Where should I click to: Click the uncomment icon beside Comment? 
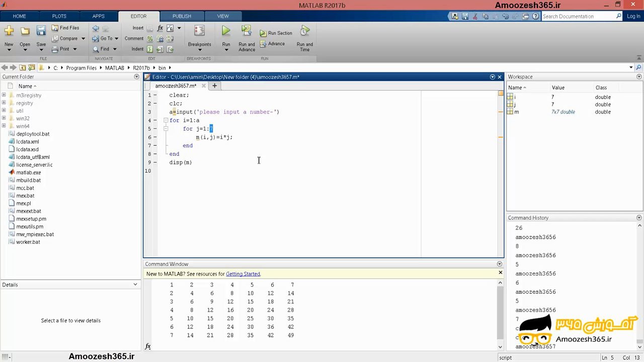[x=160, y=39]
